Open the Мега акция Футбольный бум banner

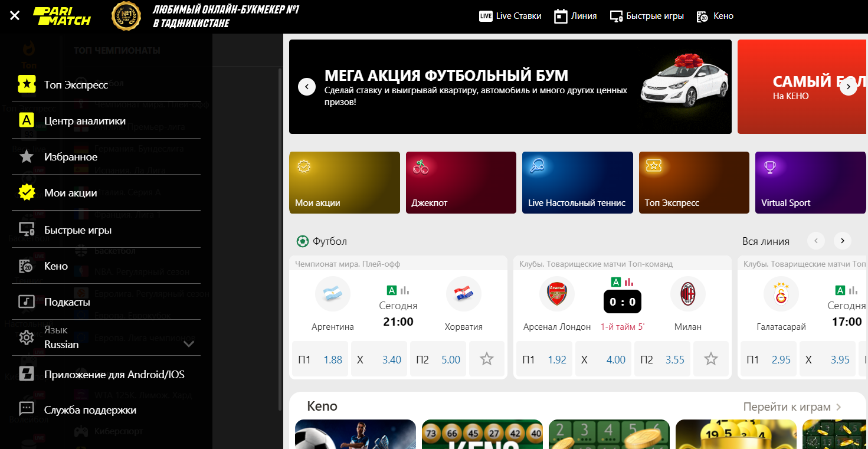coord(510,87)
